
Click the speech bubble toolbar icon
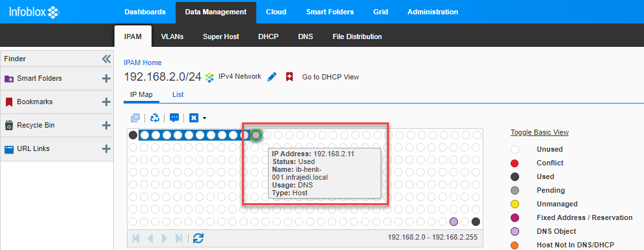tap(174, 118)
